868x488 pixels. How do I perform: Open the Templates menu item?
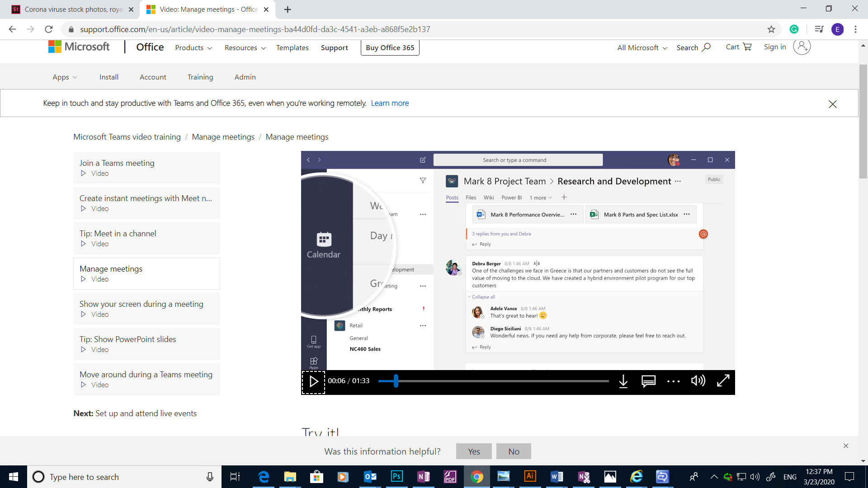click(292, 48)
